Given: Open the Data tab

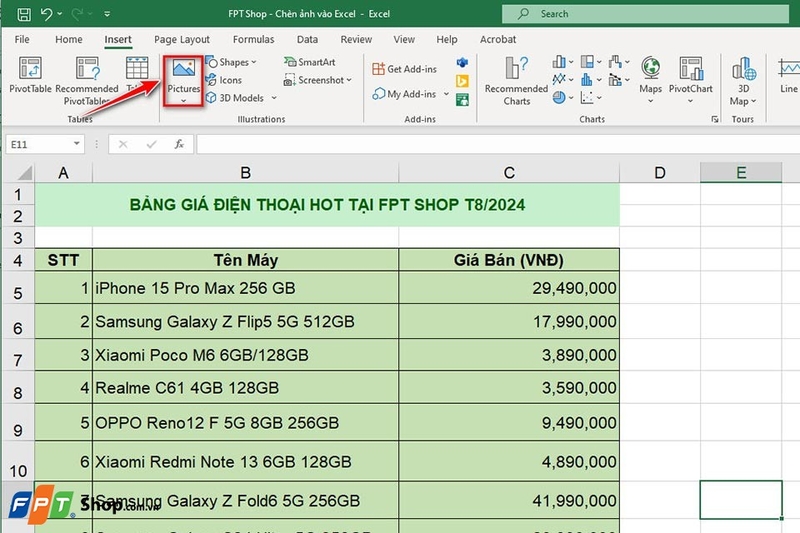Looking at the screenshot, I should (307, 39).
